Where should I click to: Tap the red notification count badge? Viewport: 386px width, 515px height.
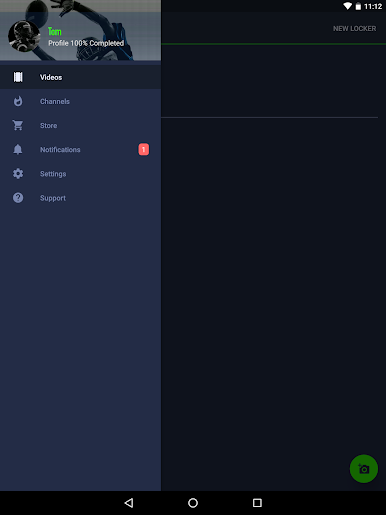coord(144,149)
